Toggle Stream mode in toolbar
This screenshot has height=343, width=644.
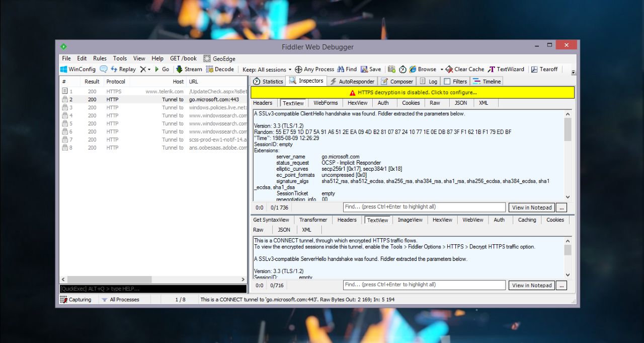(189, 70)
